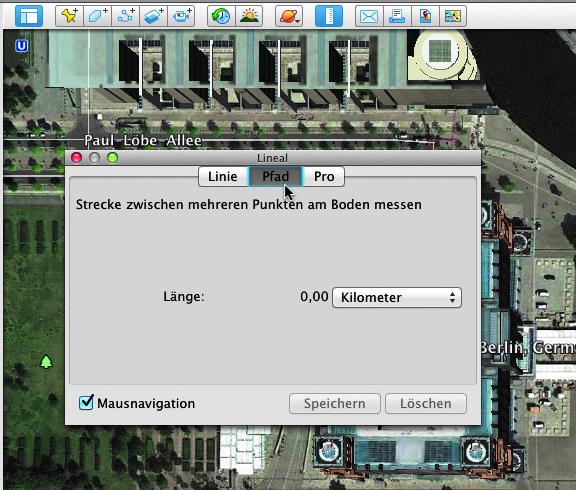576x490 pixels.
Task: Toggle the sidebar panel button
Action: click(29, 16)
